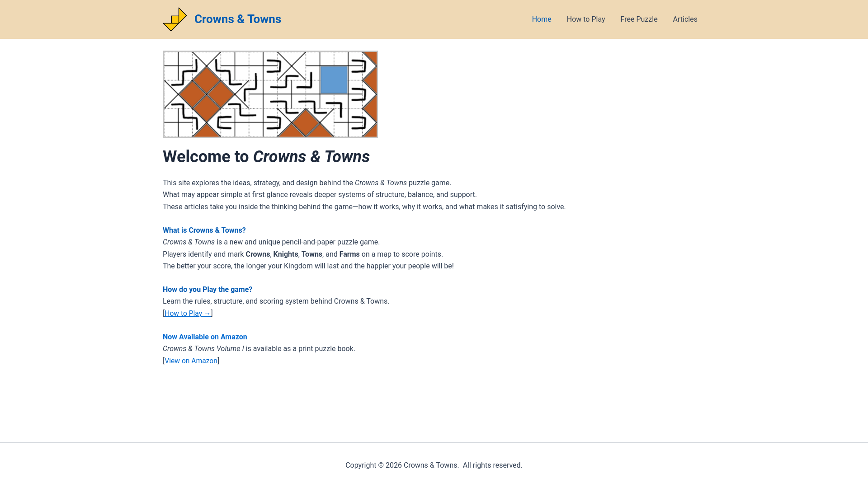868x488 pixels.
Task: Open the Articles menu item
Action: 685,19
